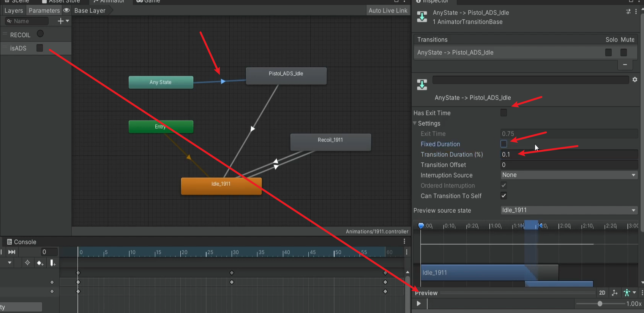Click the Animations/1911.controller path label

pos(377,231)
